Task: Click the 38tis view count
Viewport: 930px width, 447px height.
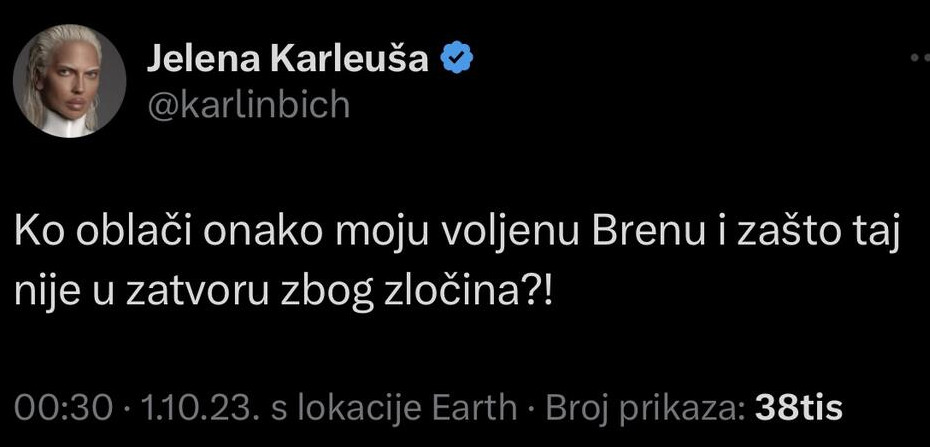Action: click(x=799, y=408)
